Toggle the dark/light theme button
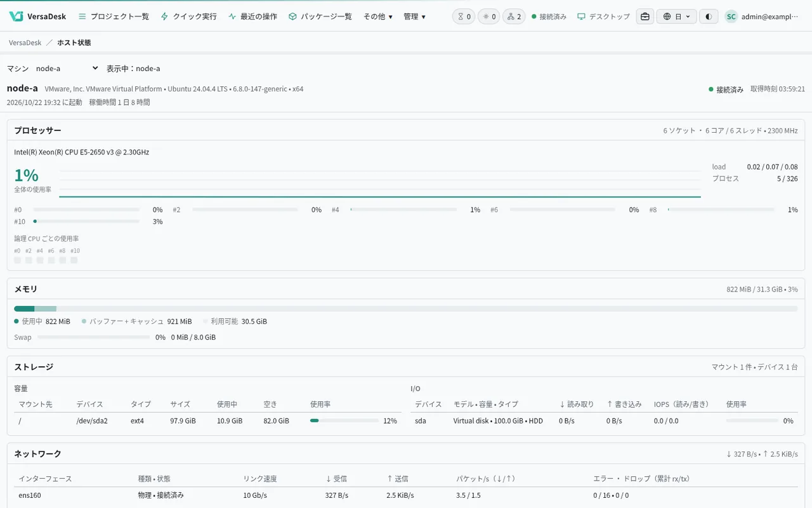This screenshot has width=812, height=508. tap(709, 17)
